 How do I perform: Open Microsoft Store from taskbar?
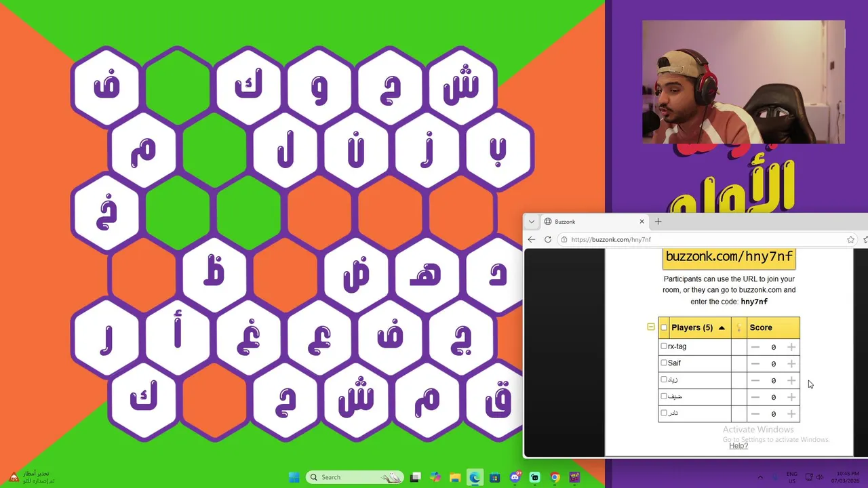pos(495,477)
